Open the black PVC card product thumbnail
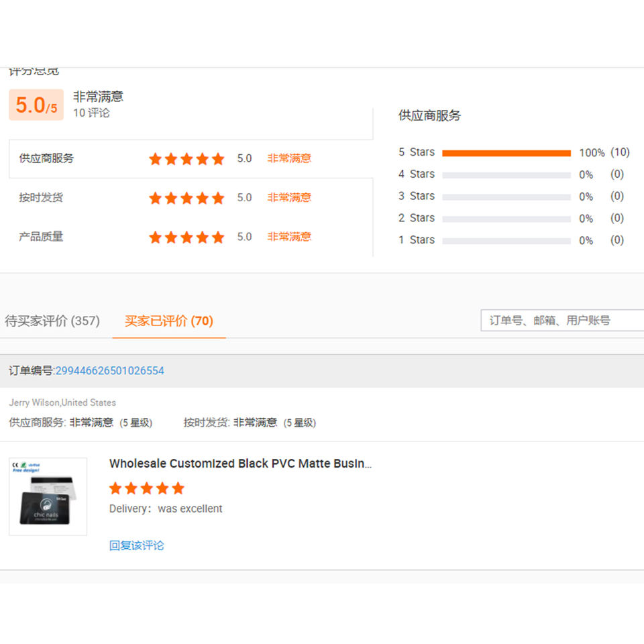This screenshot has width=644, height=644. tap(48, 496)
